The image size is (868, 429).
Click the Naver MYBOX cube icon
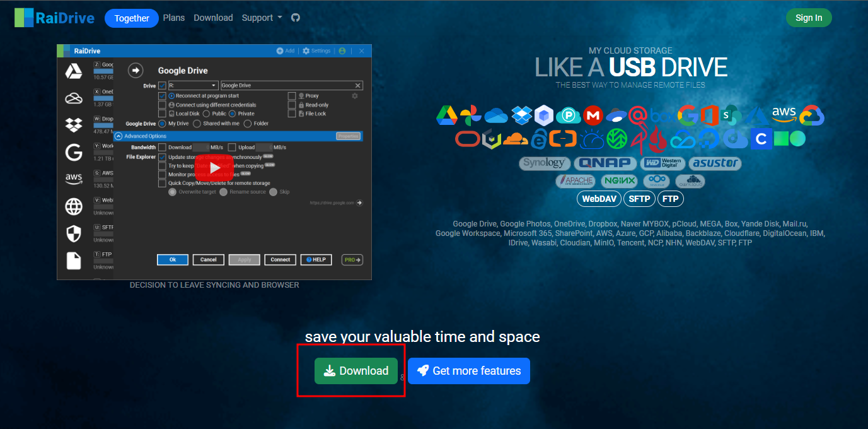tap(544, 115)
